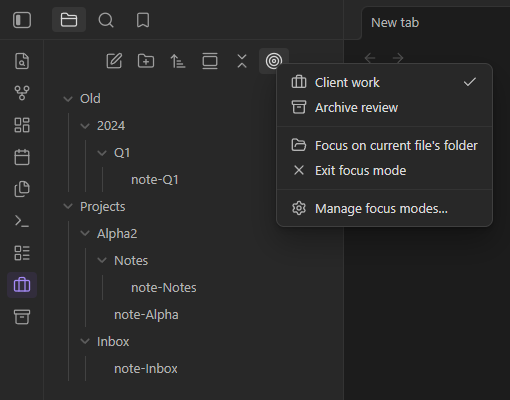
Task: Toggle the left sidebar collapse icon
Action: pyautogui.click(x=22, y=20)
